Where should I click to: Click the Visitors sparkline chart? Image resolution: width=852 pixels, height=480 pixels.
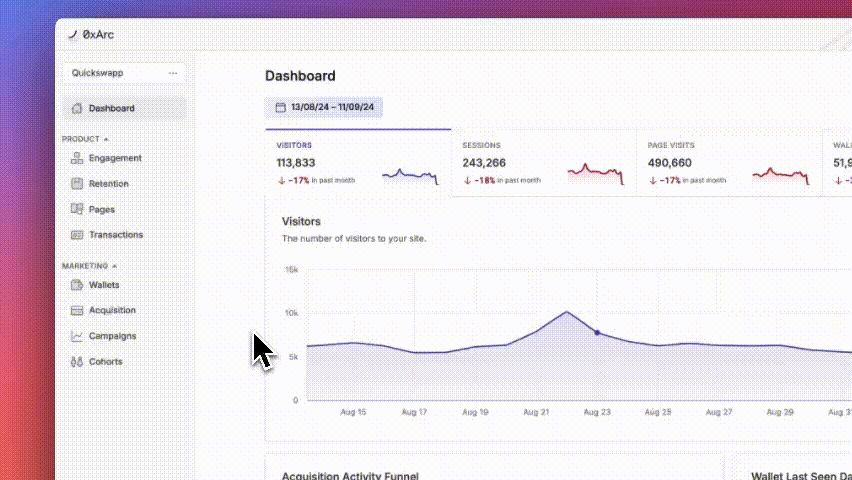(x=410, y=176)
